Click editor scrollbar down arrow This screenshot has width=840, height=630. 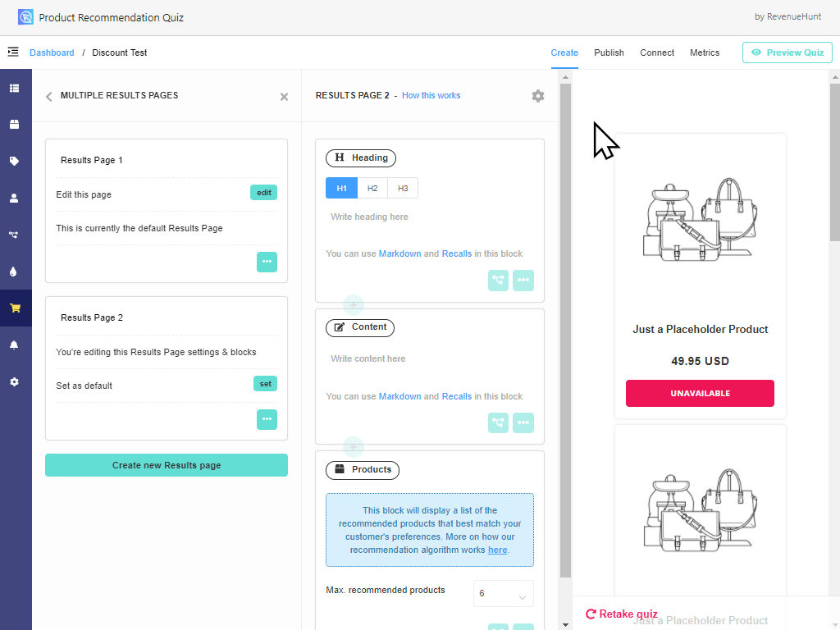566,624
